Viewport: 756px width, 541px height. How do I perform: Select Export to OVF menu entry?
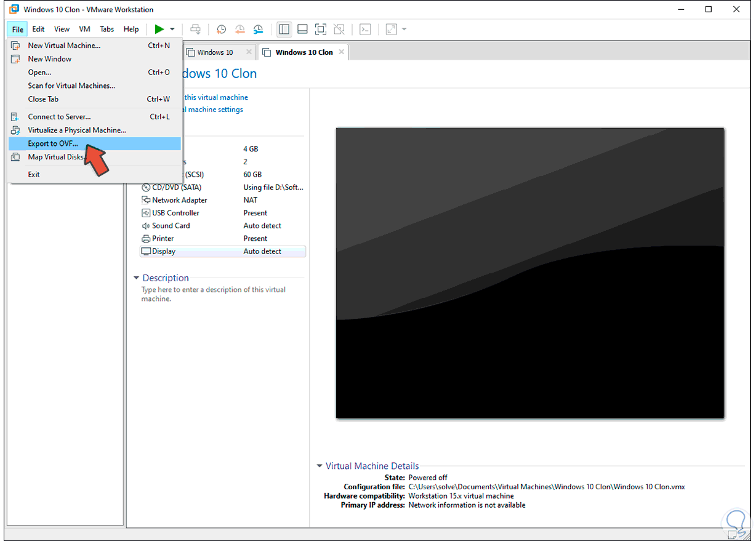[53, 143]
